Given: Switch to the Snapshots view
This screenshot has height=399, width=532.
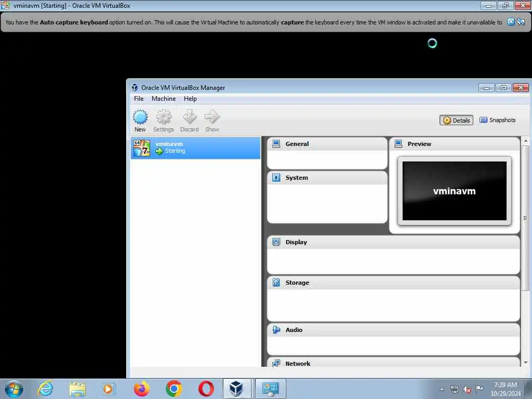Looking at the screenshot, I should point(498,120).
